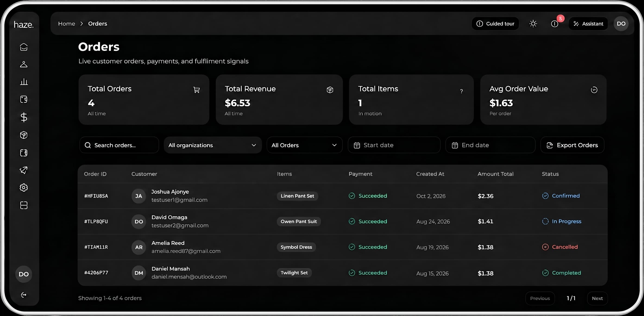
Task: Click the dollar sign payments icon
Action: click(x=24, y=117)
